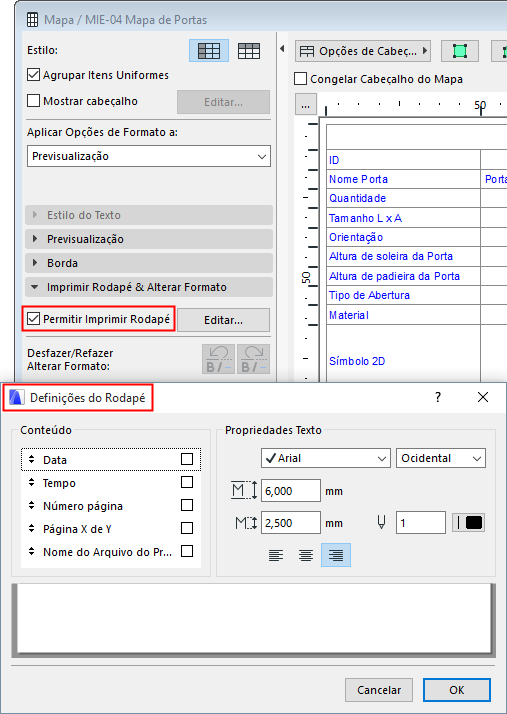This screenshot has width=507, height=714.
Task: Open the Previsualização dropdown
Action: pos(149,156)
